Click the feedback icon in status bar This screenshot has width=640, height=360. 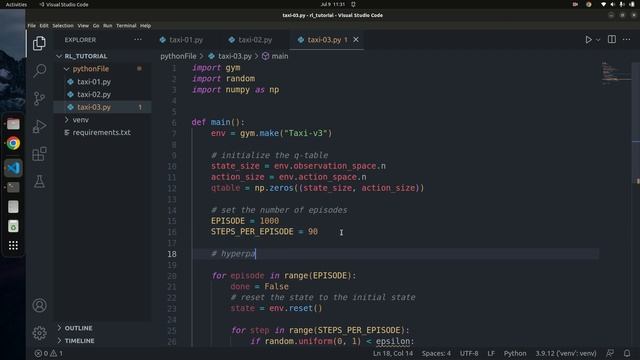610,353
